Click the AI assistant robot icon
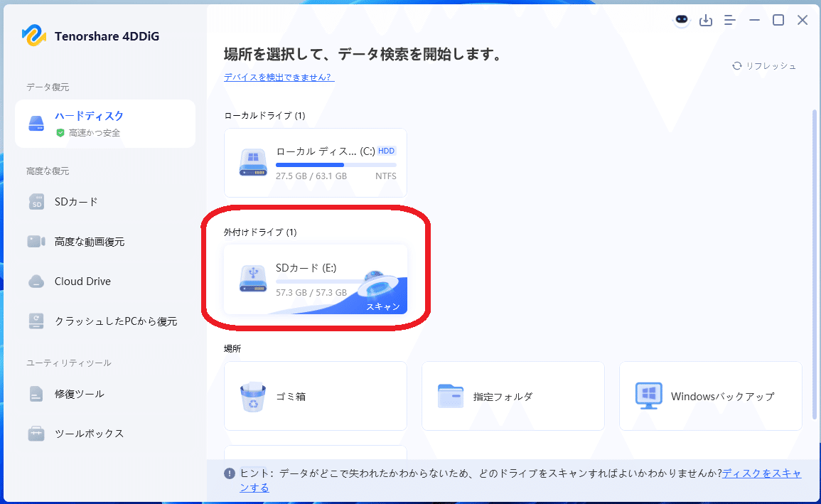The image size is (821, 504). 681,20
